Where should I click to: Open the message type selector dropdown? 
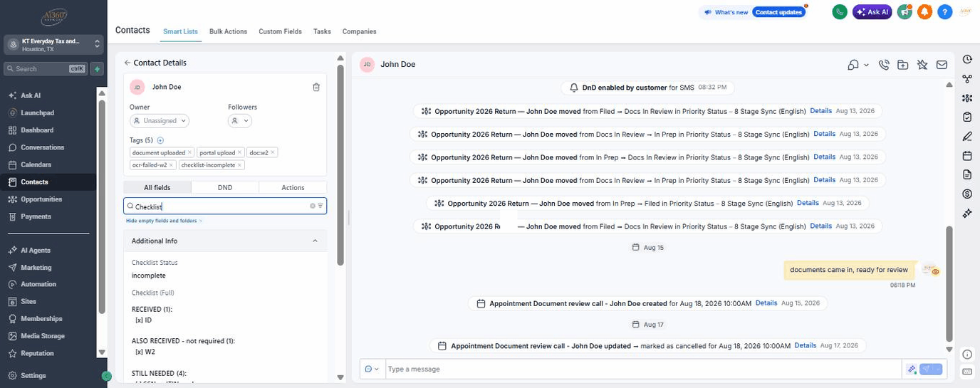pyautogui.click(x=372, y=369)
